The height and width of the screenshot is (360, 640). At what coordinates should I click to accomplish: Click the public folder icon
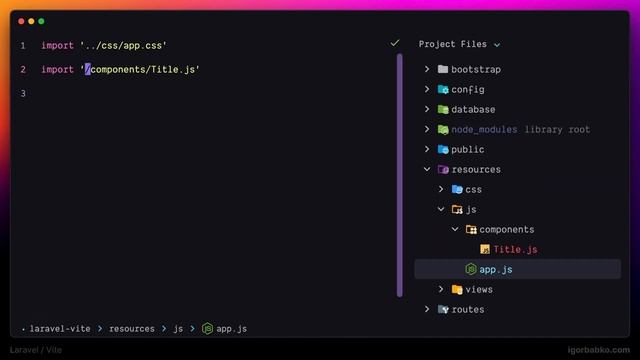pyautogui.click(x=443, y=149)
